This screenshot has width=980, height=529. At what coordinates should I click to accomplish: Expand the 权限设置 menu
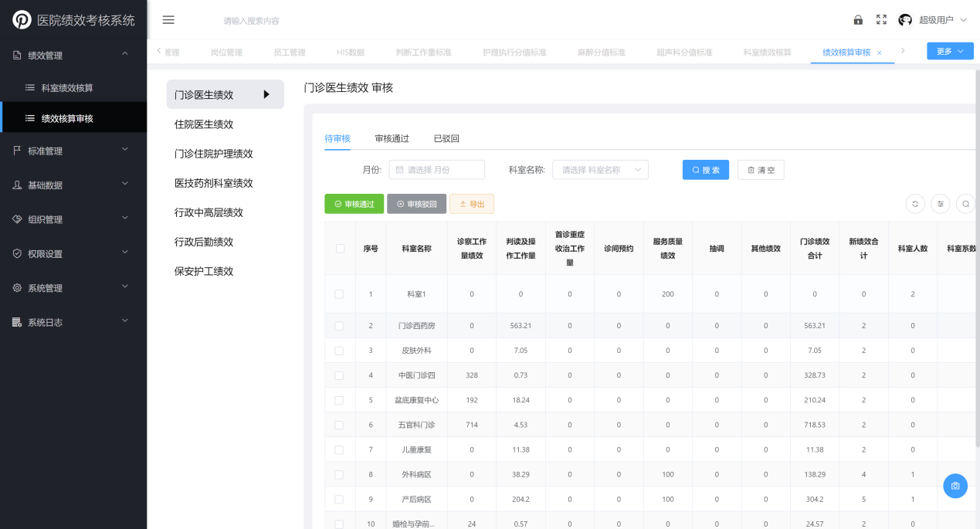click(x=125, y=253)
